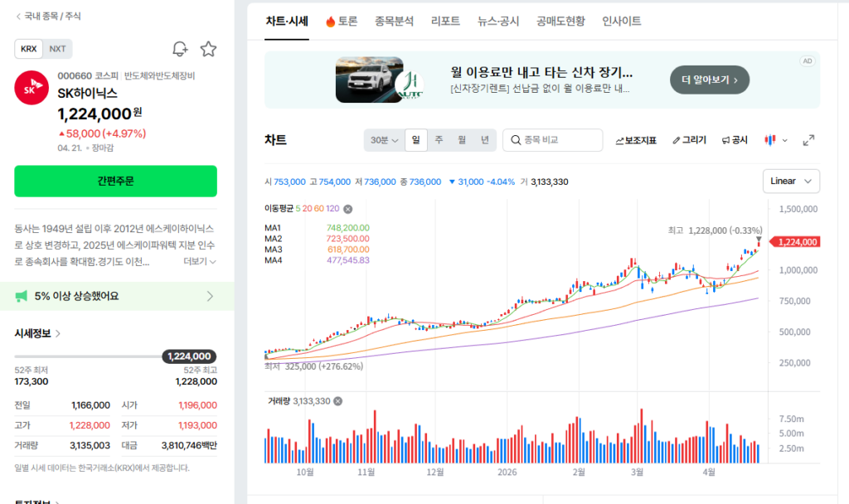Screen dimensions: 849x504
Task: Select 주 weekly chart interval
Action: pos(439,140)
